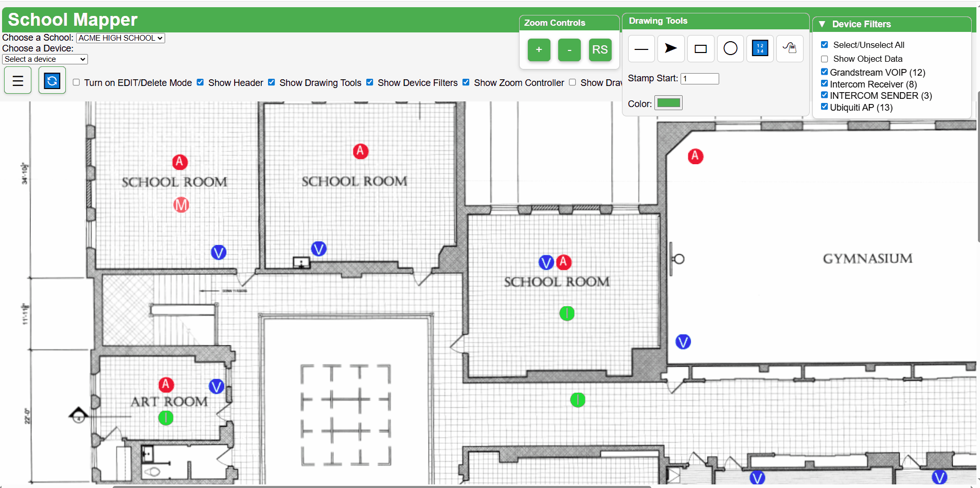The image size is (980, 488).
Task: Select the cable run drawing tool
Action: pos(790,49)
